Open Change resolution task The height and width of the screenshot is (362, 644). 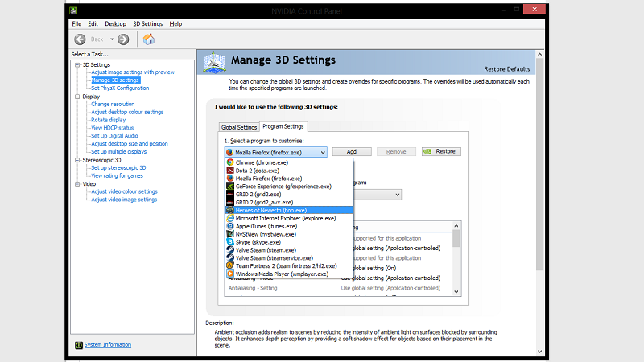(x=113, y=105)
